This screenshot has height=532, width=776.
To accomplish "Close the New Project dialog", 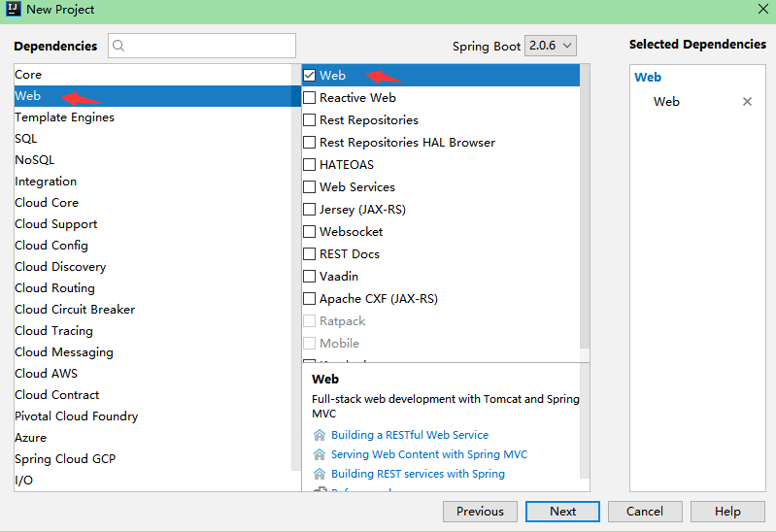I will (x=763, y=9).
